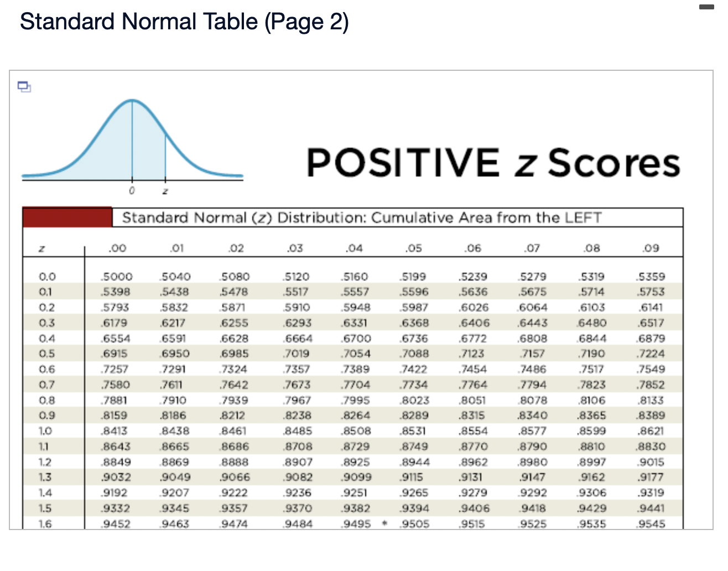Click table value .7881
The image size is (728, 571).
point(114,401)
